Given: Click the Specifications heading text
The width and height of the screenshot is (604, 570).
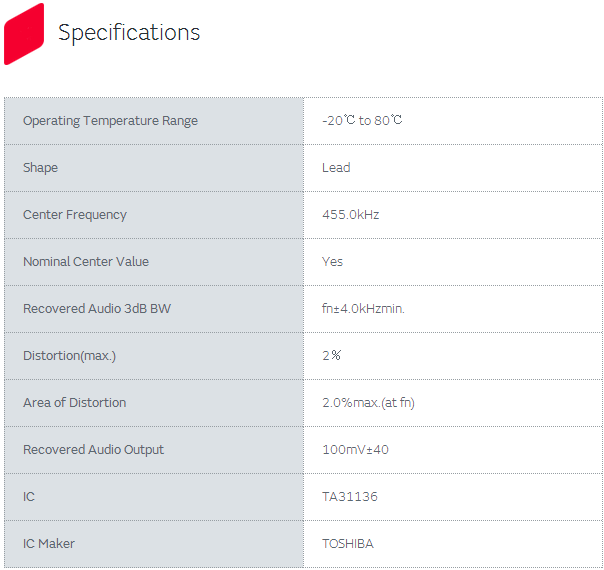Looking at the screenshot, I should (129, 33).
